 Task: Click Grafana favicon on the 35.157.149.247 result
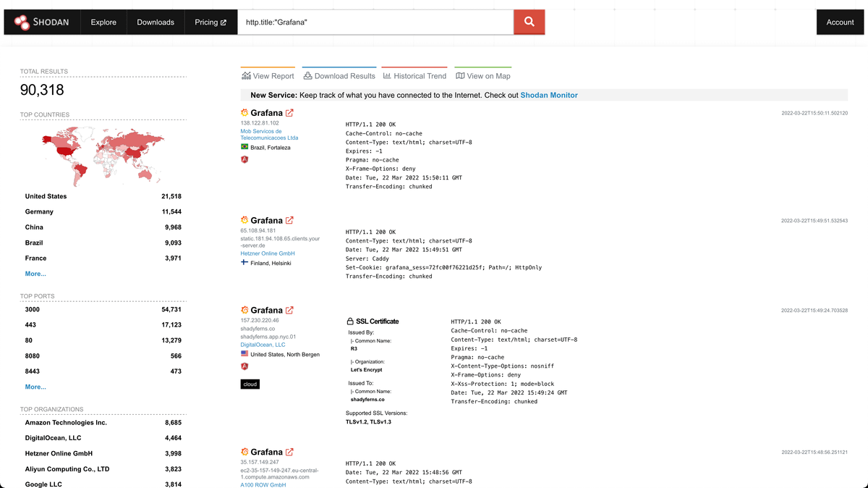click(x=244, y=452)
